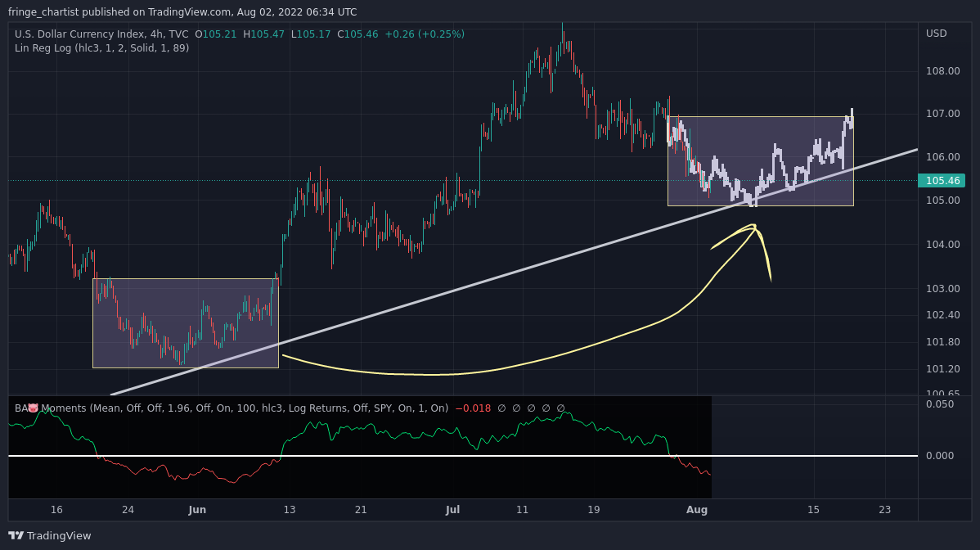This screenshot has height=550, width=980.
Task: Click the 'Jun' date label on time axis
Action: point(197,509)
